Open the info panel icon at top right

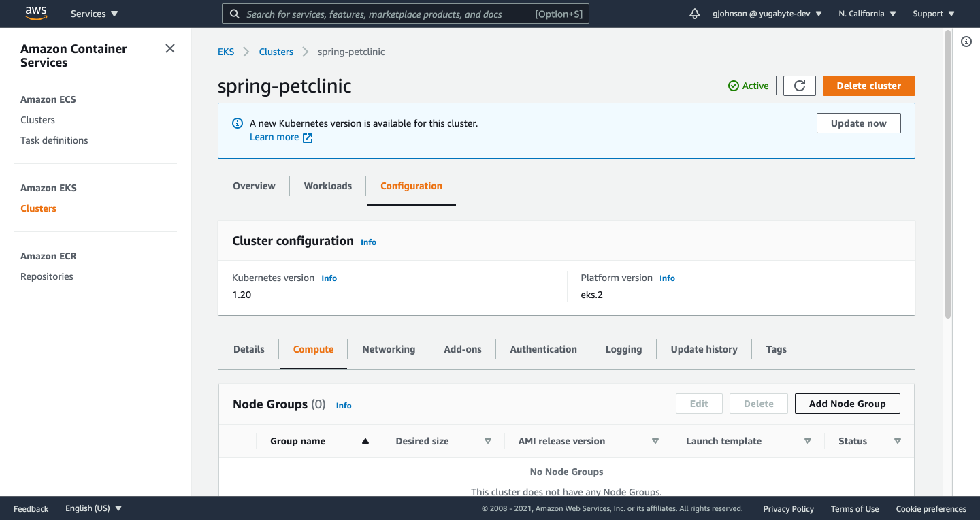pos(966,42)
